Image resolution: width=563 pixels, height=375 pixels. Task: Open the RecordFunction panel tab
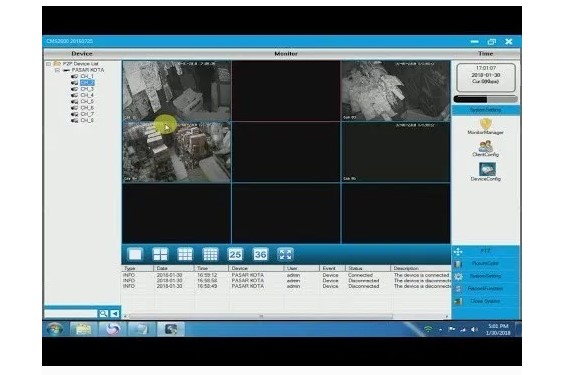coord(486,289)
